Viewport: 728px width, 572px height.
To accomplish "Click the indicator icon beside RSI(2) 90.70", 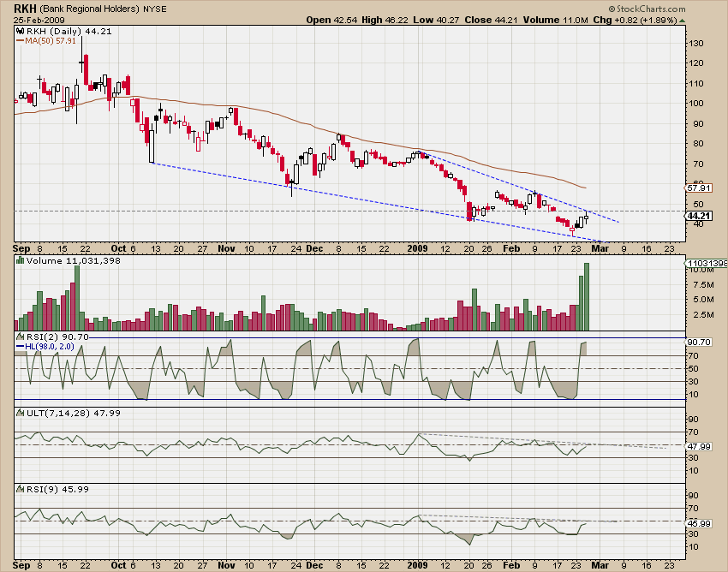I will [20, 337].
